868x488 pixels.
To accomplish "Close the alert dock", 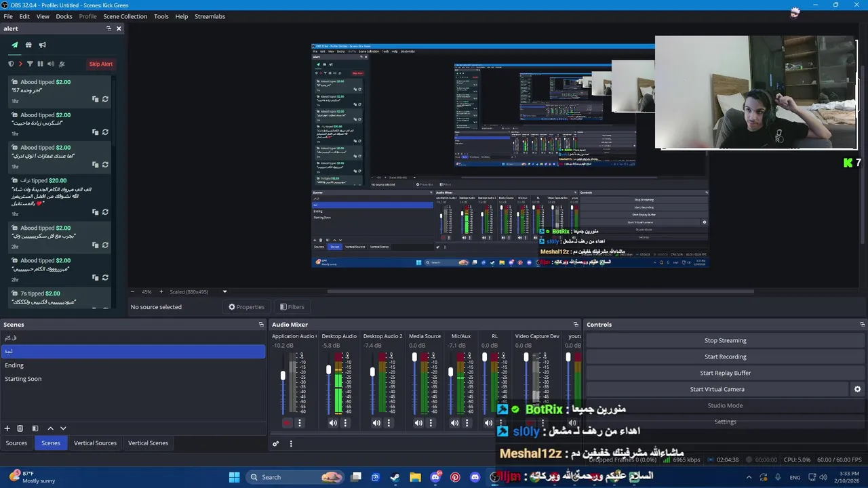I will point(119,28).
